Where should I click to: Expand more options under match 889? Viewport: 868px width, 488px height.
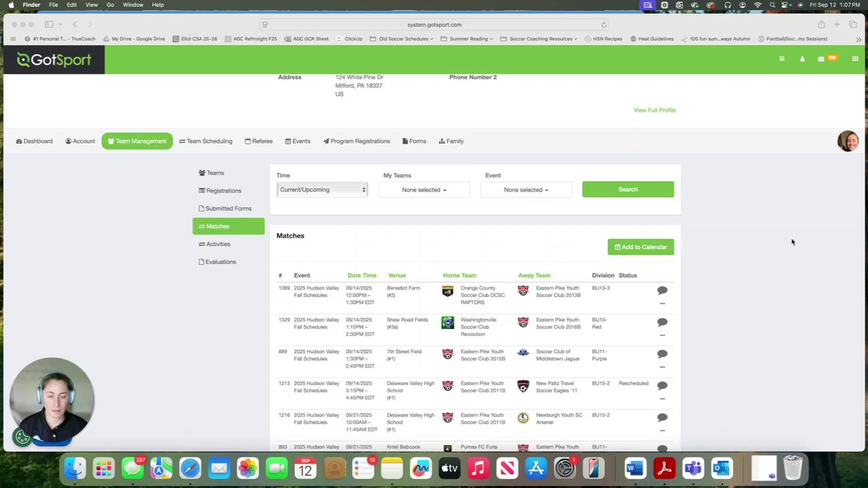(x=662, y=367)
